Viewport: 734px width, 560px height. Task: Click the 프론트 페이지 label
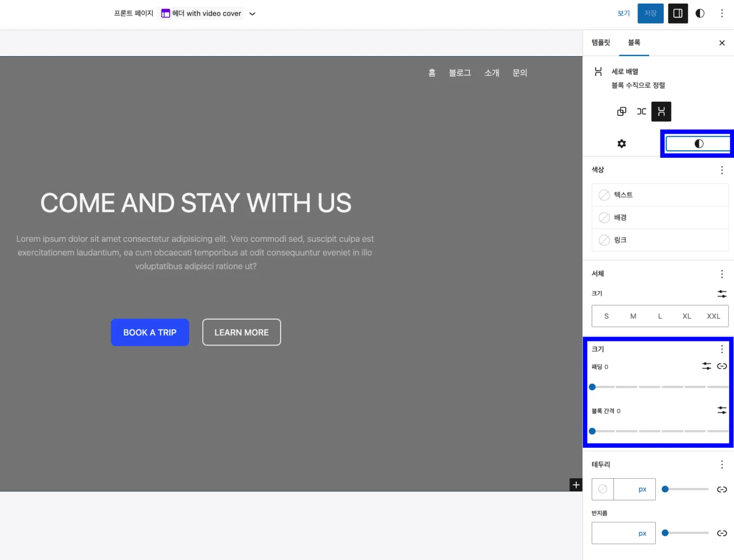[x=134, y=14]
